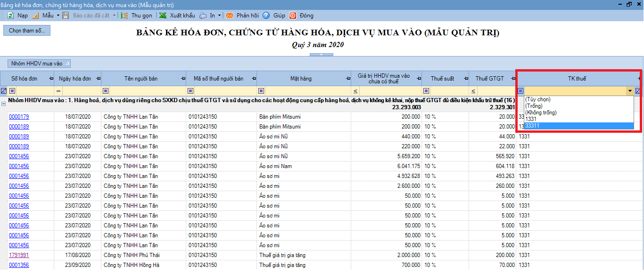Open the In print options arrow
Screen dimensions: 644x274
point(219,16)
